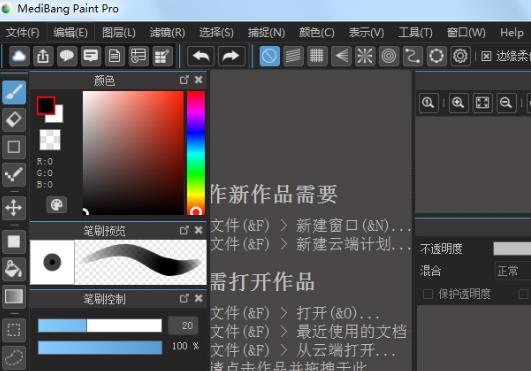This screenshot has height=371, width=531.
Task: Enable vanishing point snap
Action: coord(341,56)
